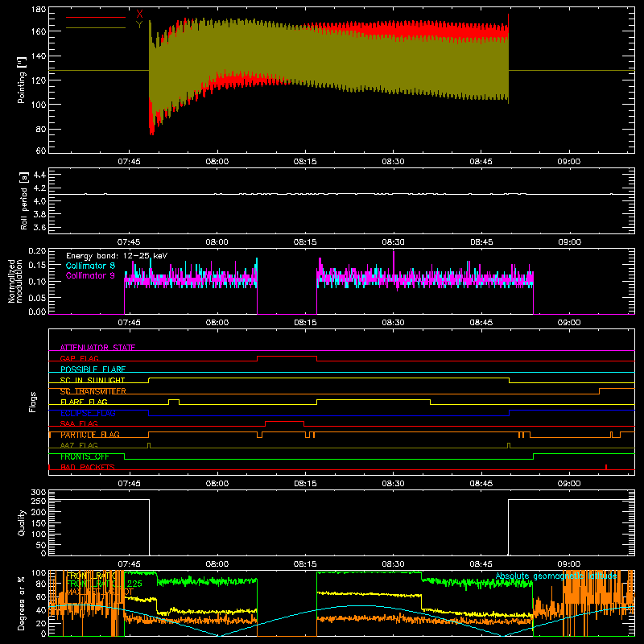Click the 09:00 time label under Pointing plot
644x644 pixels.
[x=569, y=162]
